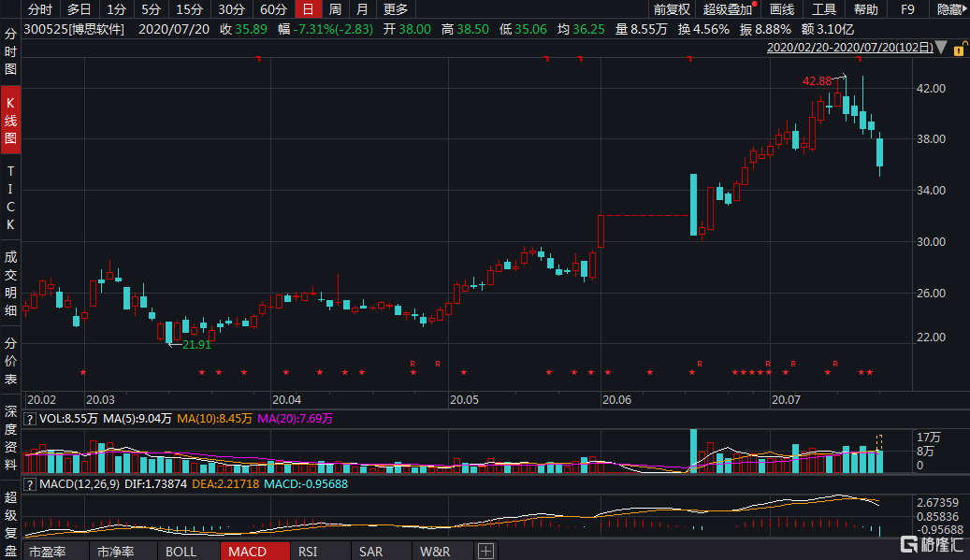Viewport: 970px width, 560px height.
Task: Expand the 隐藏 hide panel arrow
Action: (x=951, y=9)
